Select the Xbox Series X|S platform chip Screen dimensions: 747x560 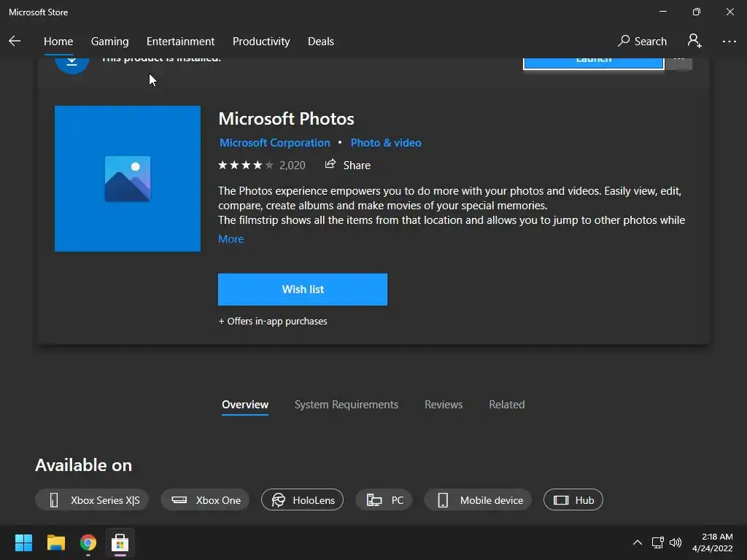pyautogui.click(x=92, y=500)
